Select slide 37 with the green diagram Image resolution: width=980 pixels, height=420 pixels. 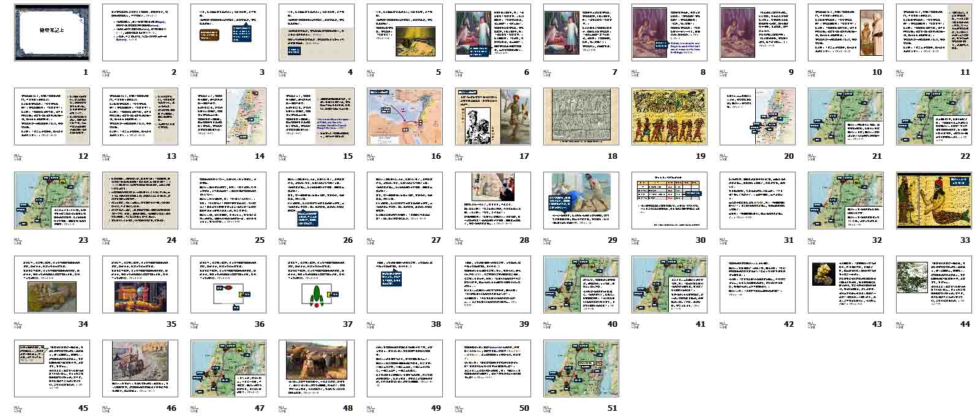[x=316, y=284]
